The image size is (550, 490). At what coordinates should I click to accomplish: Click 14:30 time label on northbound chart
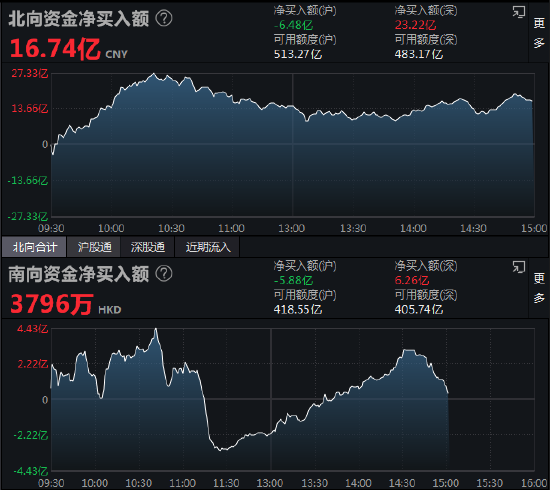[x=473, y=229]
